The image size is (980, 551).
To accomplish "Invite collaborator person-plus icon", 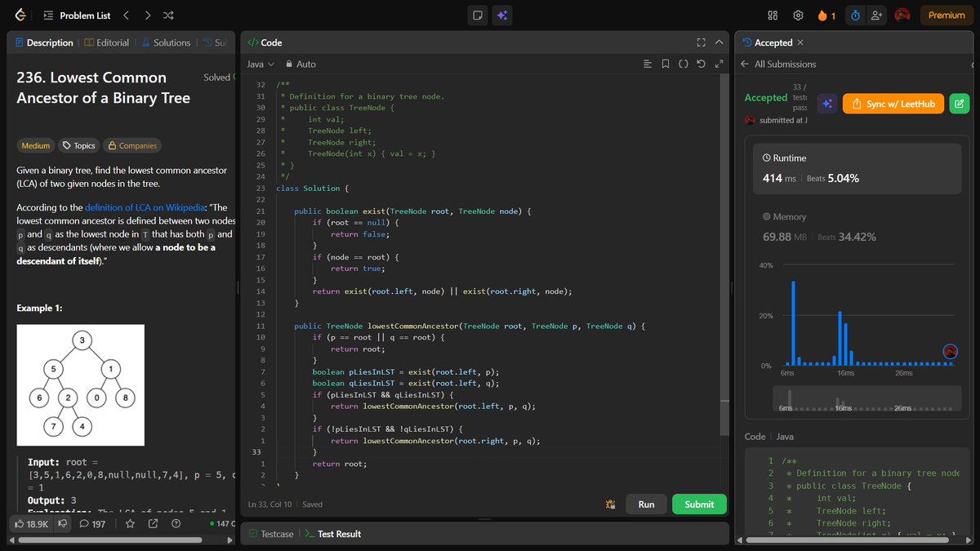I will pyautogui.click(x=877, y=15).
